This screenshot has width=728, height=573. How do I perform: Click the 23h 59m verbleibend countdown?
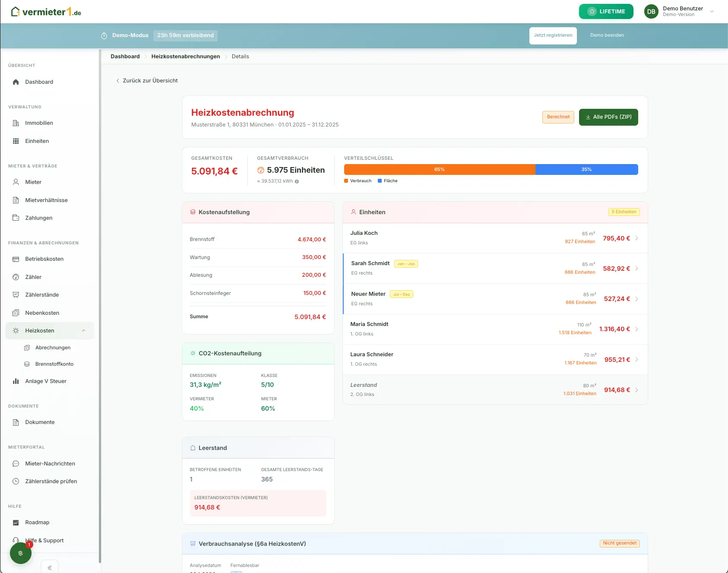pyautogui.click(x=185, y=35)
